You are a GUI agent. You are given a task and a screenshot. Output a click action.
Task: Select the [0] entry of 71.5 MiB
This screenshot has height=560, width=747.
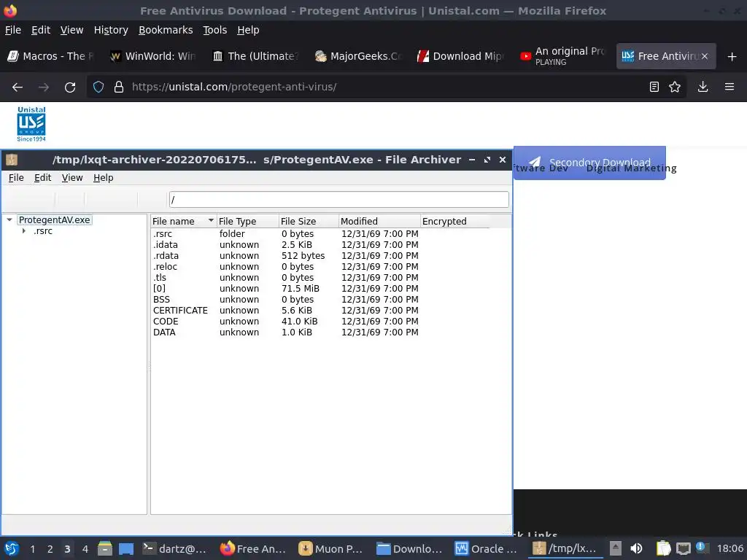point(320,289)
